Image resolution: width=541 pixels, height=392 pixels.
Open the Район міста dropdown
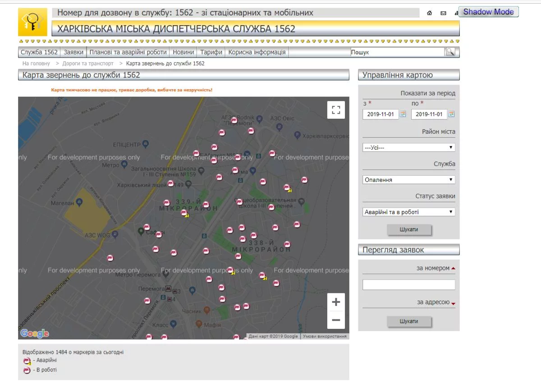[408, 147]
